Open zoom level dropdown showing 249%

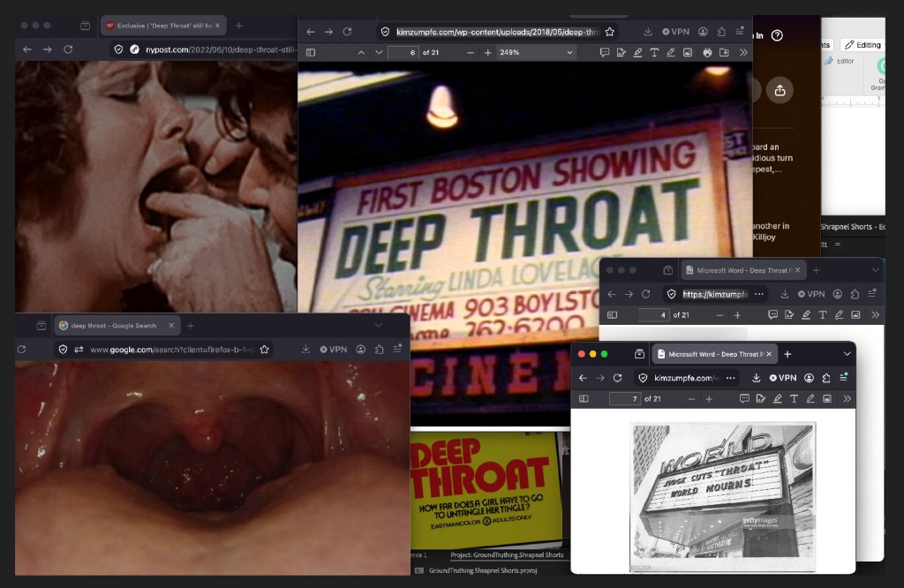(536, 52)
